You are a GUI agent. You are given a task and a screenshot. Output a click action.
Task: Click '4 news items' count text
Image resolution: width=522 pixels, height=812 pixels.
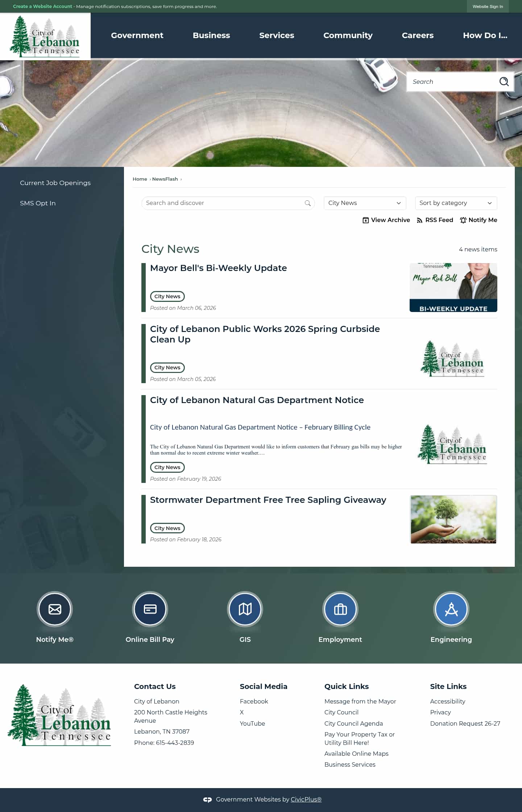478,249
